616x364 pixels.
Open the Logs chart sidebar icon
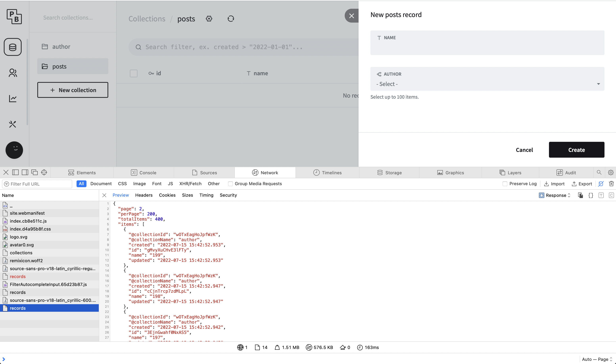[x=12, y=99]
